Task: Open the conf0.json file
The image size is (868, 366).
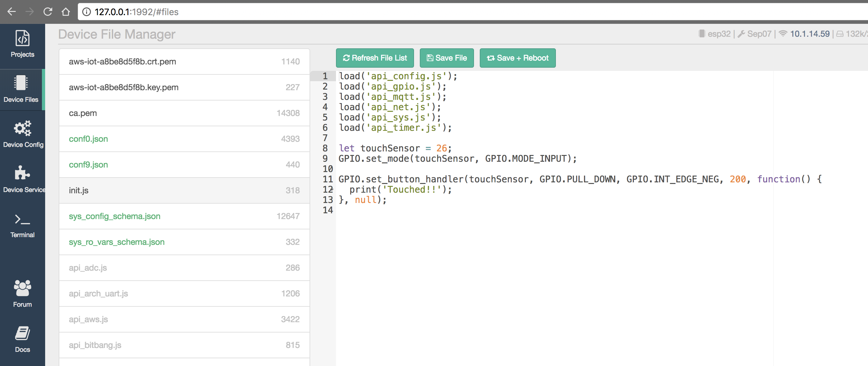Action: coord(88,139)
